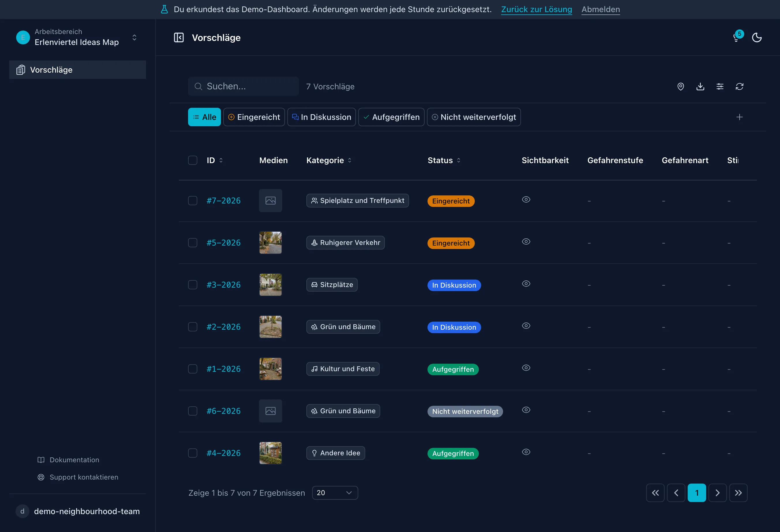The width and height of the screenshot is (780, 532).
Task: Click the Dokumentation book icon
Action: pos(41,460)
